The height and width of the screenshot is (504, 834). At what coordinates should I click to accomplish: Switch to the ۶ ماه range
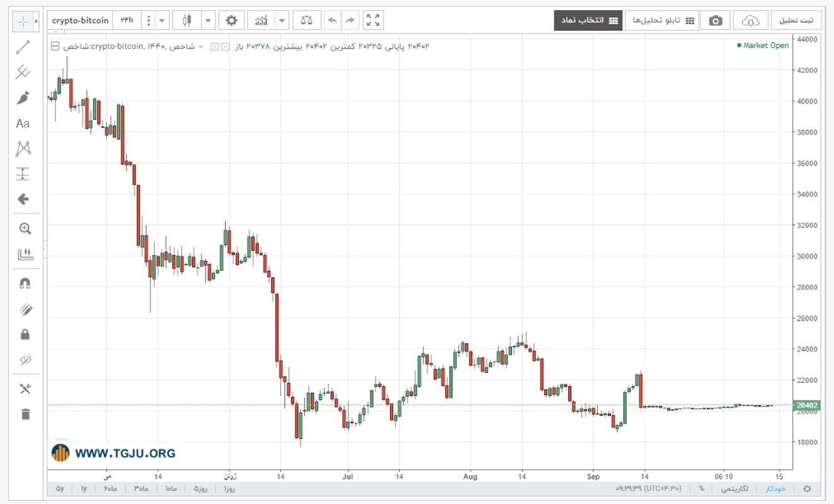(111, 489)
